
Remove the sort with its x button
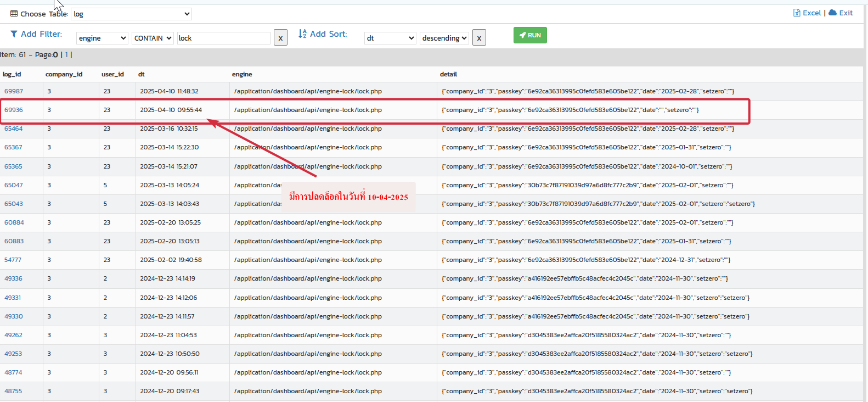pyautogui.click(x=479, y=38)
